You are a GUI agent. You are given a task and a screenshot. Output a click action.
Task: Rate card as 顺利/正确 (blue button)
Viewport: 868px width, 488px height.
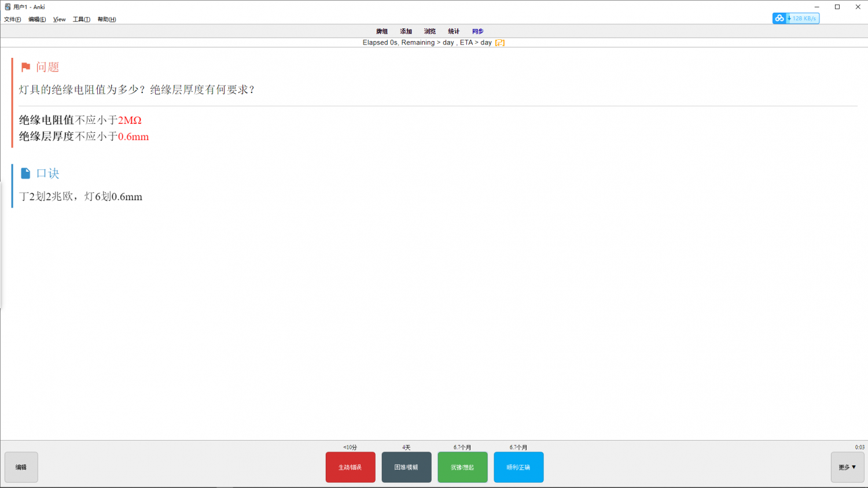pos(518,467)
